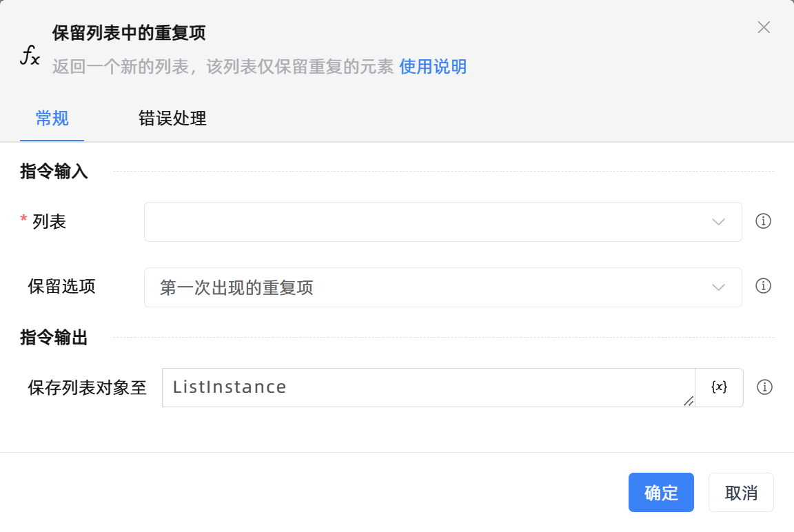Expand the 列表 dropdown chevron arrow
Image resolution: width=794 pixels, height=532 pixels.
718,222
